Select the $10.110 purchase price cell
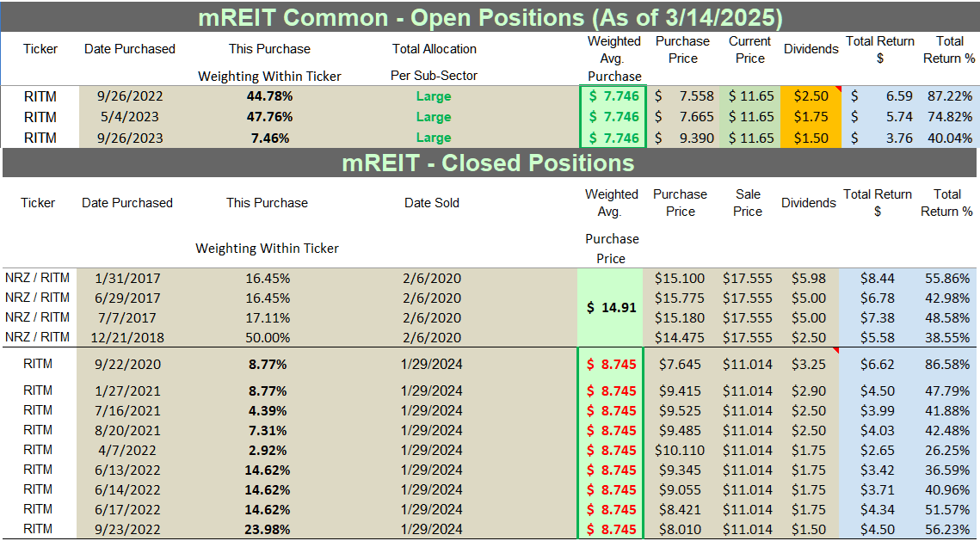 coord(680,451)
